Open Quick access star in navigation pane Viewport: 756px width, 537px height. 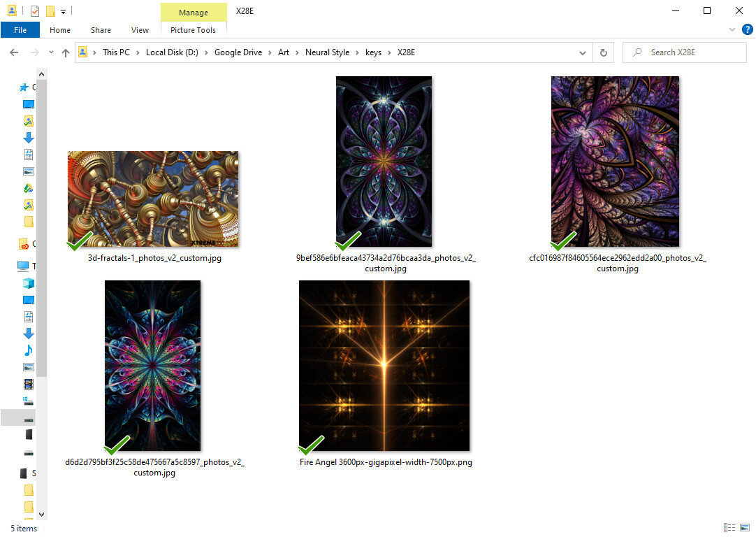(x=24, y=87)
